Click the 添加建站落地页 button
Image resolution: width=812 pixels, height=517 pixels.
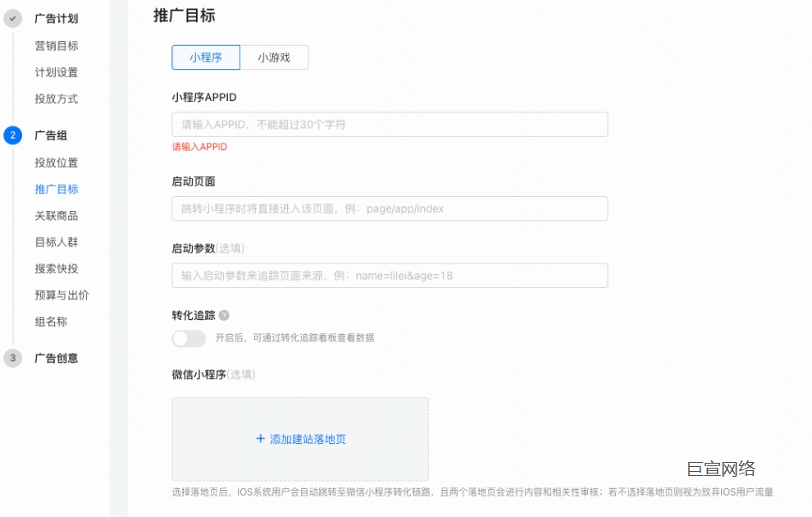[300, 440]
